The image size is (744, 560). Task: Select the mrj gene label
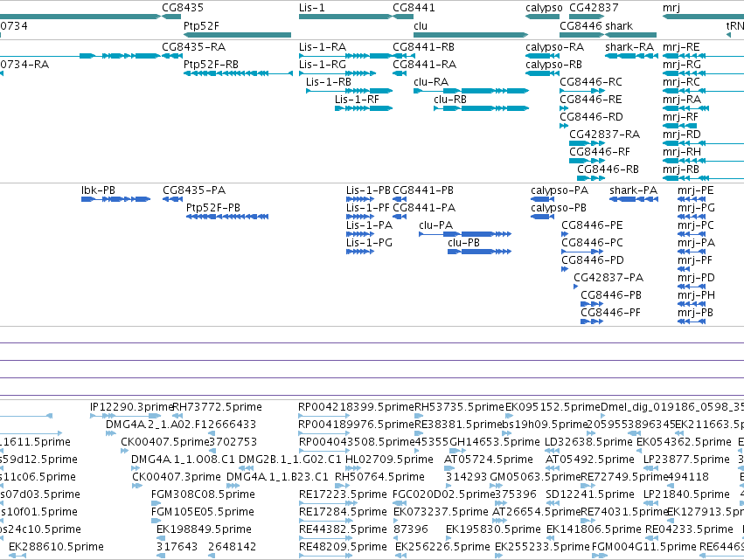[671, 8]
